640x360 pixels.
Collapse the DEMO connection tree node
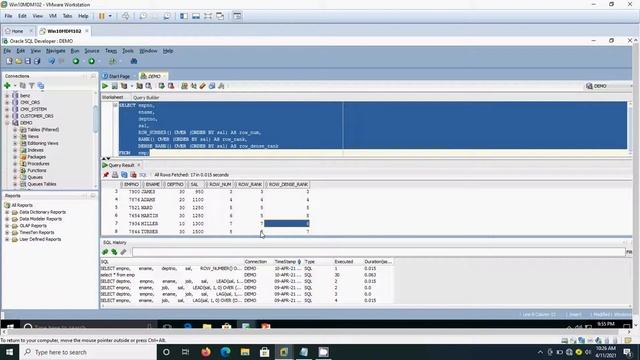coord(7,123)
